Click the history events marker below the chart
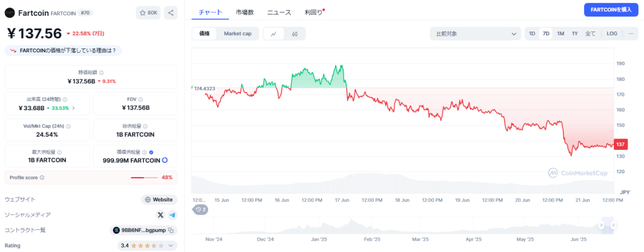Screen dimensions: 644x252 pos(201,209)
